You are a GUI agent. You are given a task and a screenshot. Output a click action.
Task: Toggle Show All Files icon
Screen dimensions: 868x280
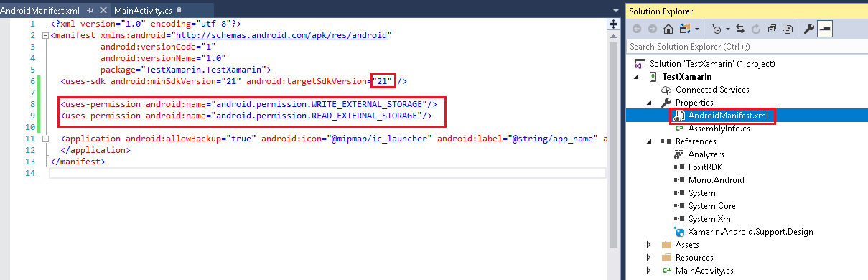(788, 29)
